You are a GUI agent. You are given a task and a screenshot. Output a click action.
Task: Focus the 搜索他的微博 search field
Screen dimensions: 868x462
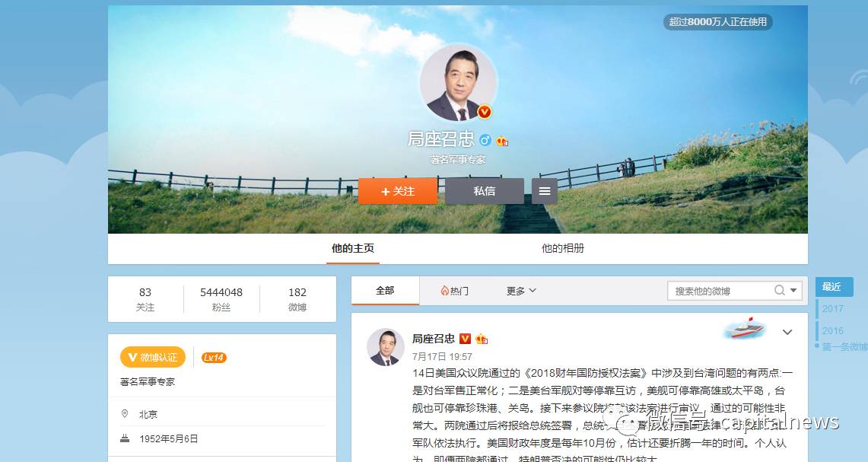(721, 291)
